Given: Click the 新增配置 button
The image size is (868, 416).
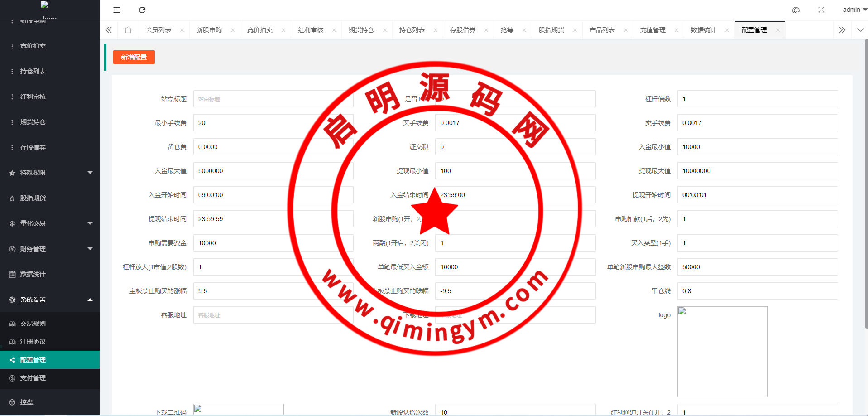Looking at the screenshot, I should [x=134, y=57].
